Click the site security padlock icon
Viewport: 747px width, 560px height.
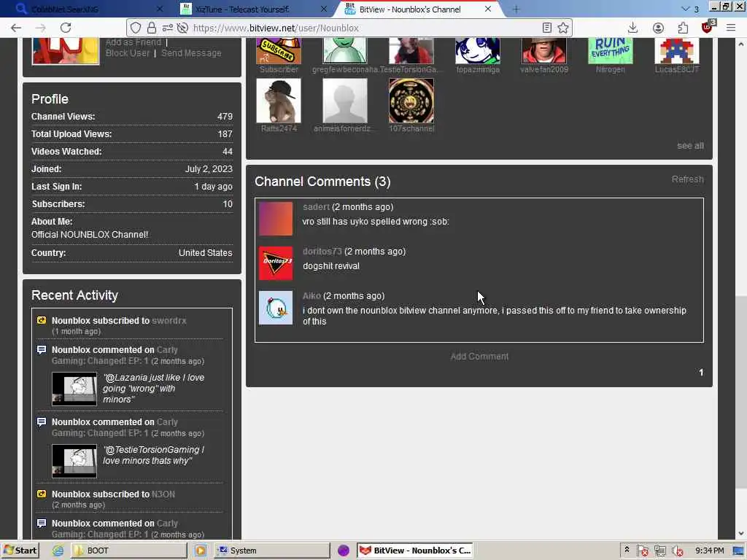[152, 28]
